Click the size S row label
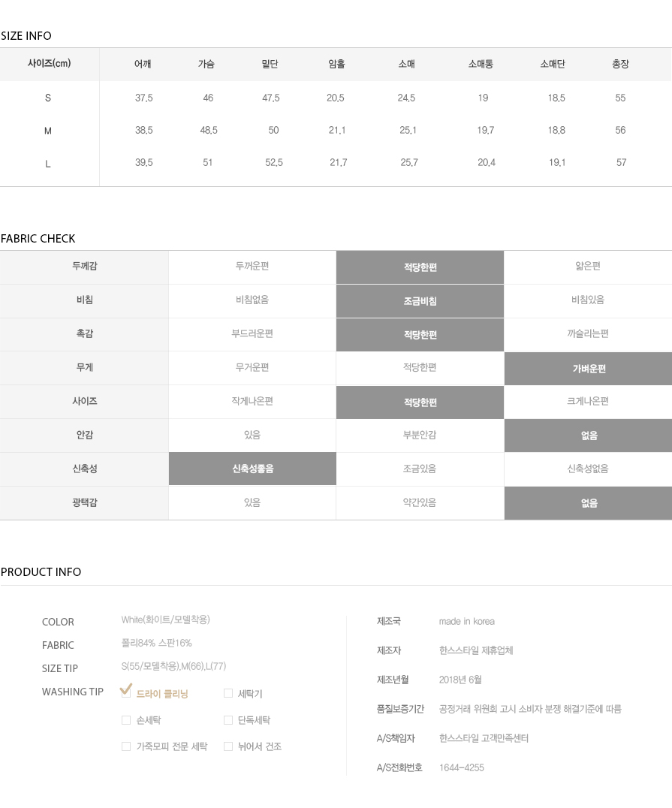 point(48,98)
